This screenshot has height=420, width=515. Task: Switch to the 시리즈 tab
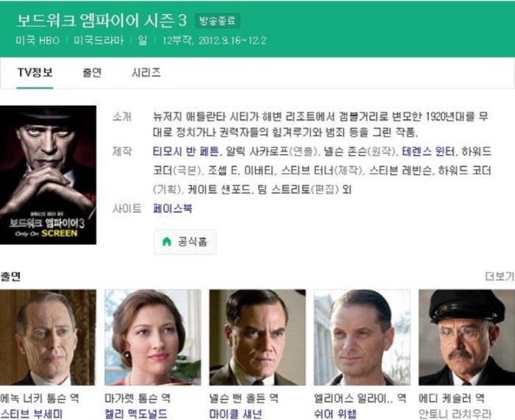coord(146,73)
